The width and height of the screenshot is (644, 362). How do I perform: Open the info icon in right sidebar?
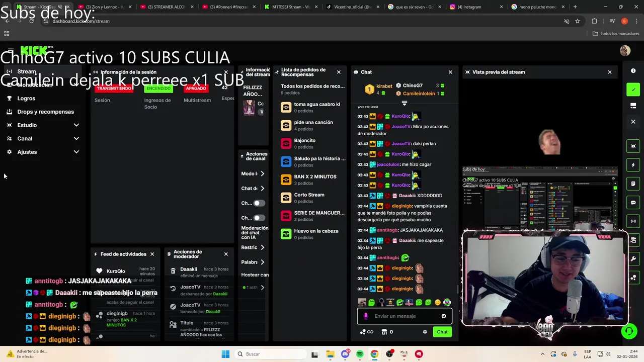(x=633, y=71)
